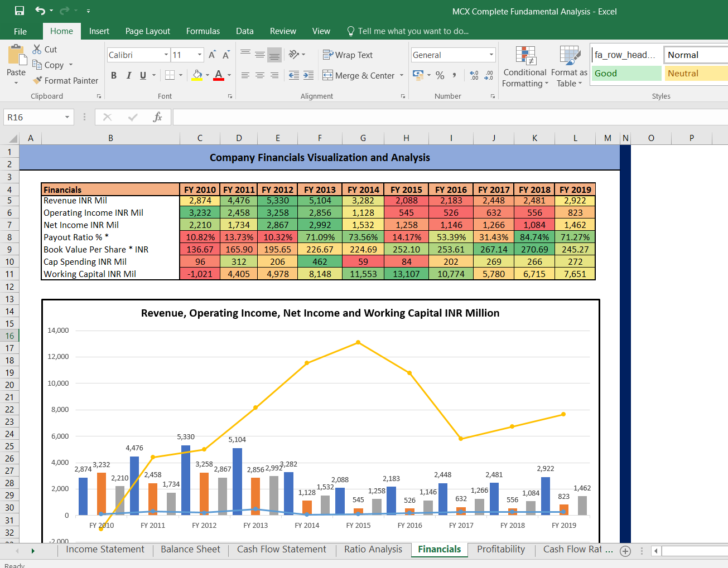Screen dimensions: 728x568
Task: Center text horizontally
Action: click(x=260, y=75)
